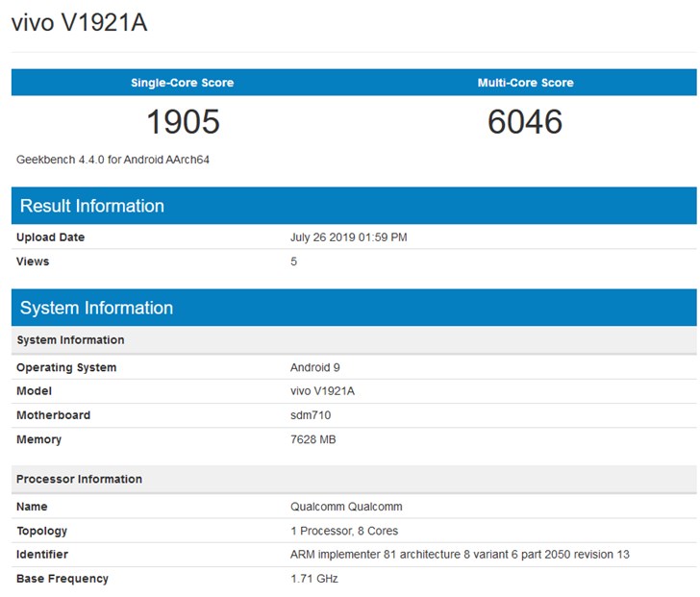Click the 1.71 GHz base frequency value
Viewport: 700px width, 597px height.
313,579
